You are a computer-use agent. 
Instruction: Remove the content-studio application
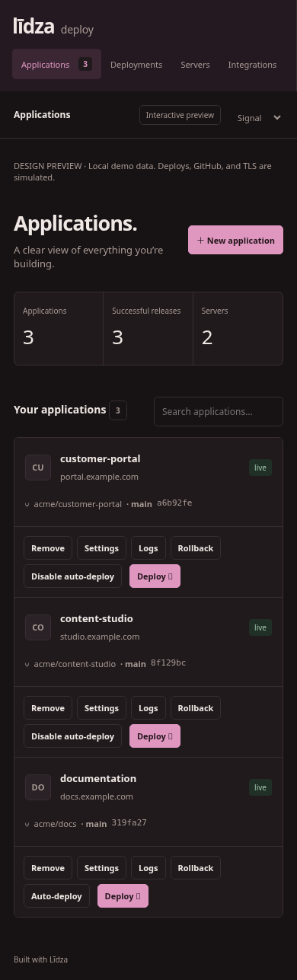[48, 708]
